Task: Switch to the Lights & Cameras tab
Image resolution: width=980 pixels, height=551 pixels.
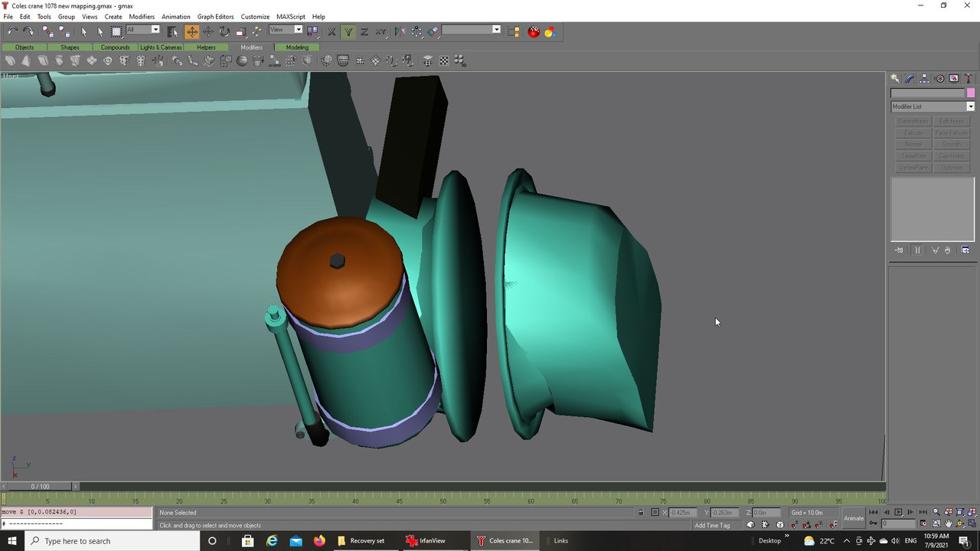Action: pos(161,47)
